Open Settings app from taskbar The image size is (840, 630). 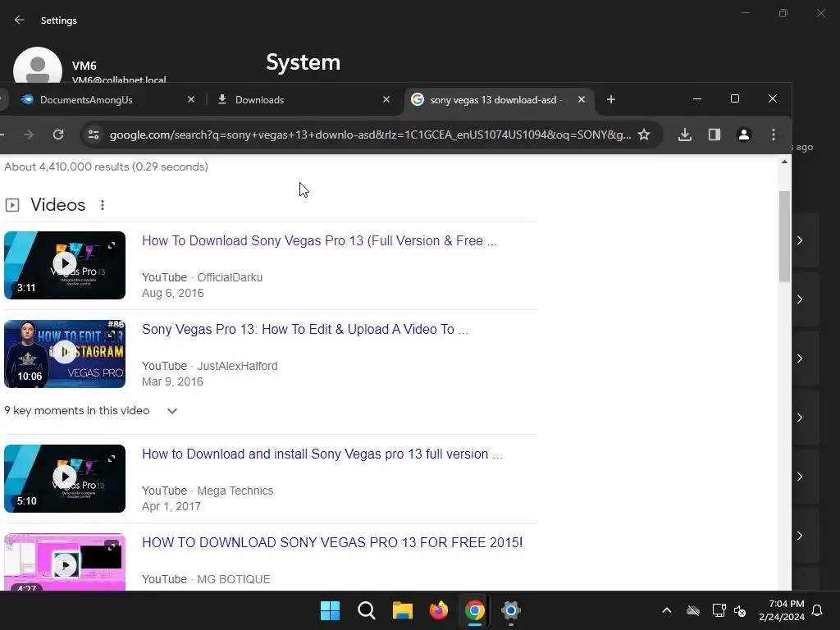click(510, 610)
